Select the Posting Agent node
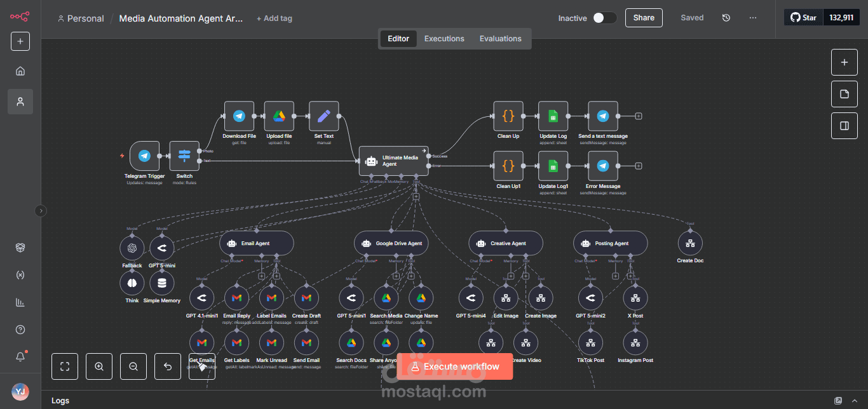Screen dimensions: 868x409 pos(611,243)
